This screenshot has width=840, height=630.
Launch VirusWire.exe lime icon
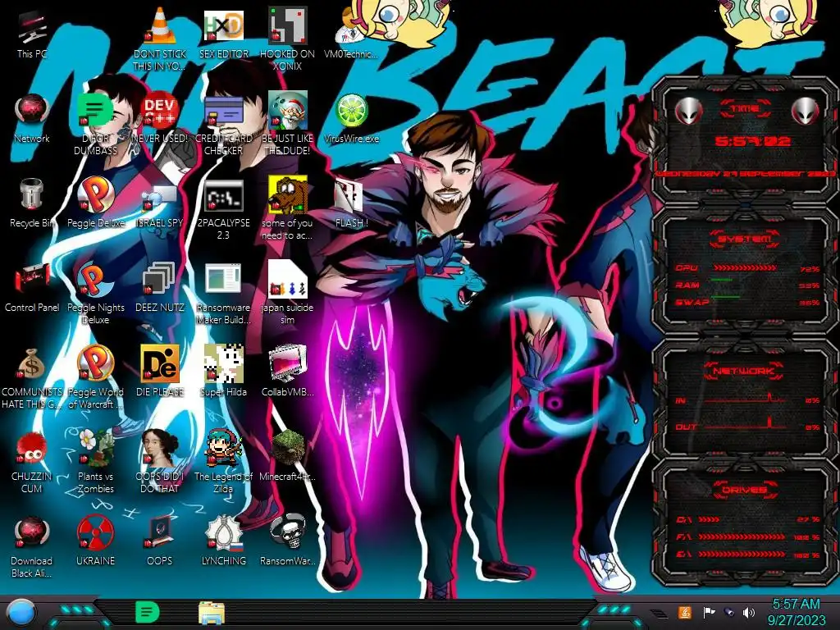tap(351, 119)
